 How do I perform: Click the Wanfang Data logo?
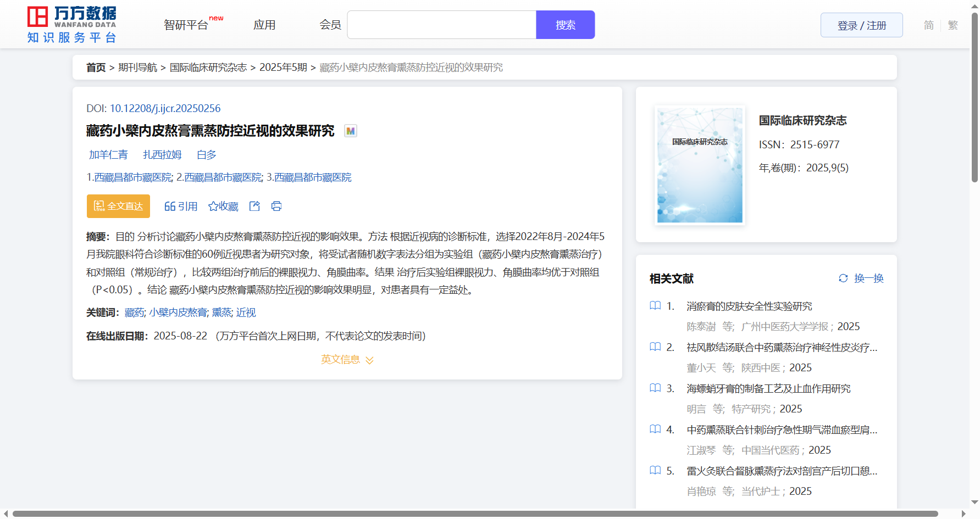point(72,25)
